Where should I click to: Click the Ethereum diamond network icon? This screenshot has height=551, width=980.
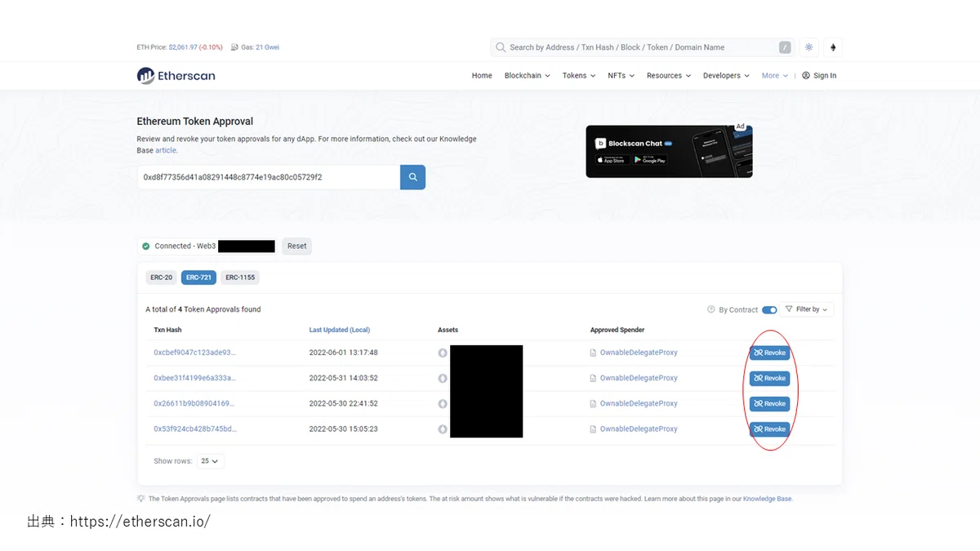click(833, 47)
